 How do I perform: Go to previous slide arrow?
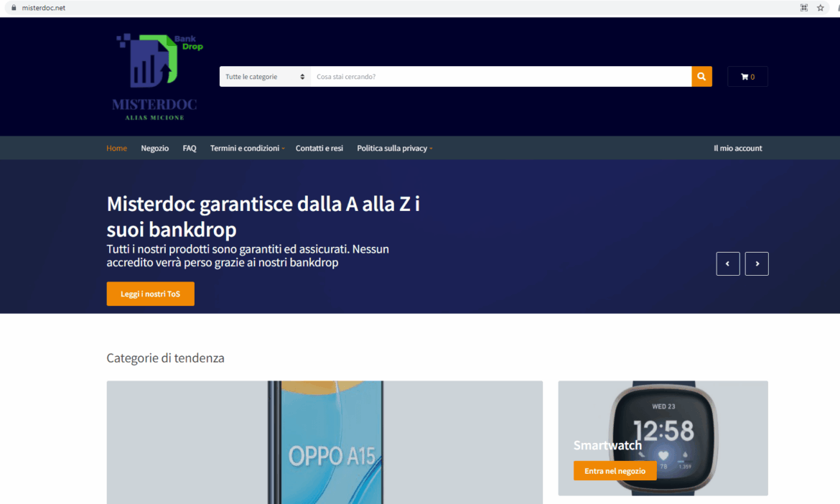(728, 263)
